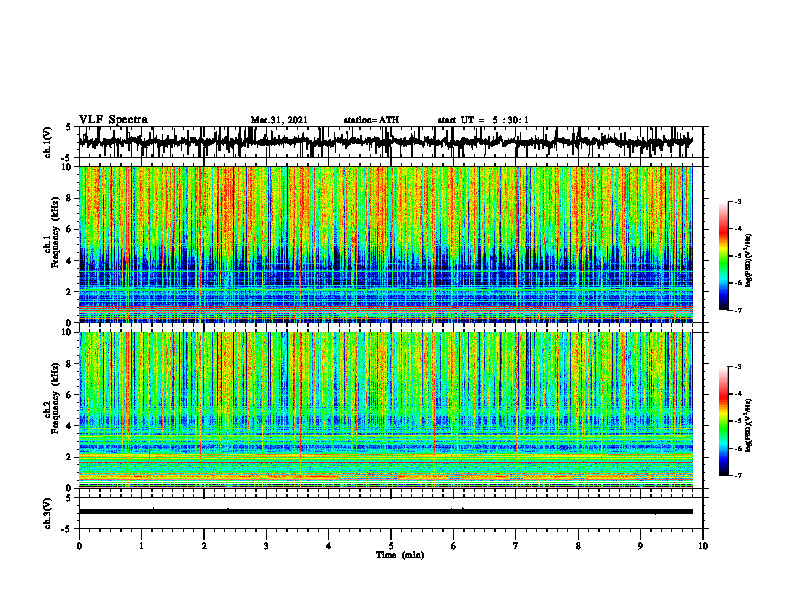The height and width of the screenshot is (612, 792).
Task: Click time axis tick label "3"
Action: [266, 546]
